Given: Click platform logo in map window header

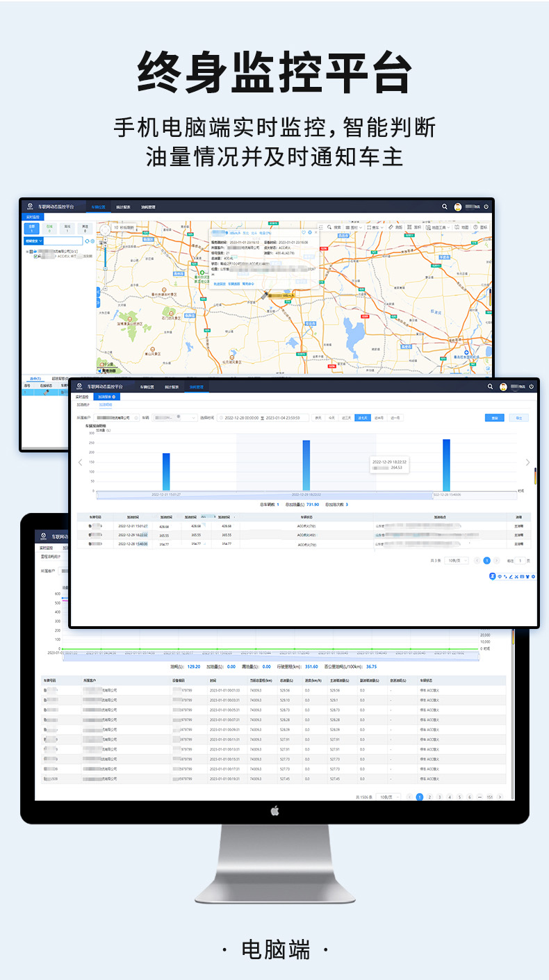Looking at the screenshot, I should [30, 206].
